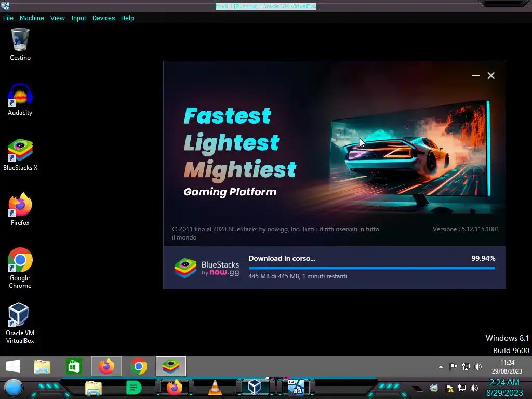Click the 'Download in corso...' status text
This screenshot has width=532, height=399.
coord(282,258)
